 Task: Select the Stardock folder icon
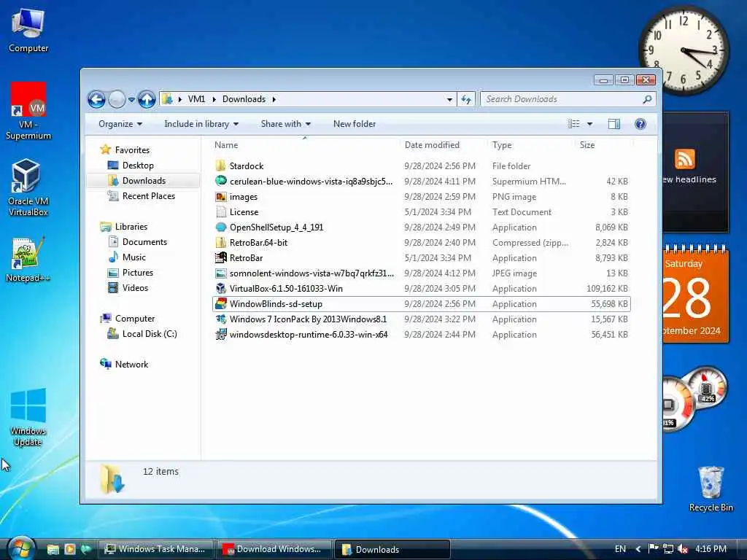click(x=220, y=166)
